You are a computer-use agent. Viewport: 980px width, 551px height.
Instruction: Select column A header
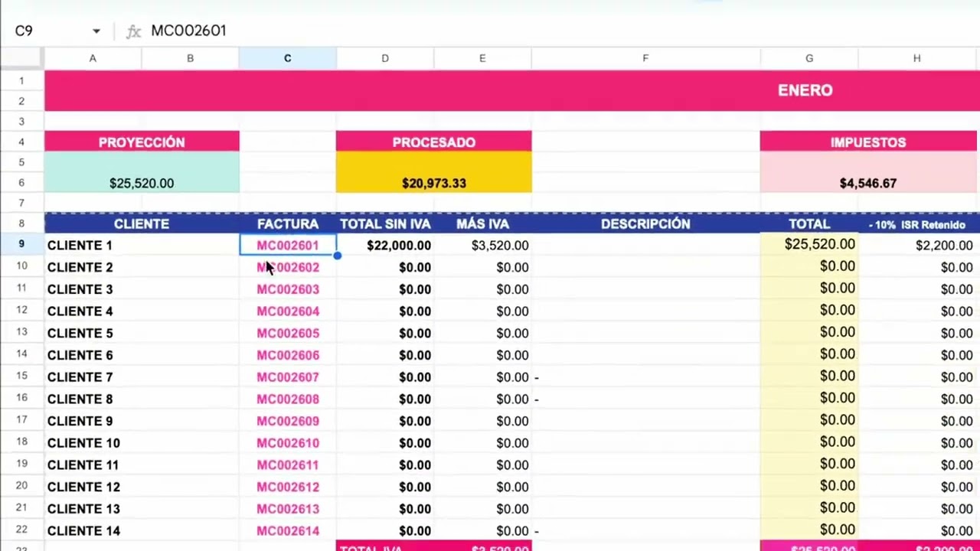pyautogui.click(x=93, y=58)
